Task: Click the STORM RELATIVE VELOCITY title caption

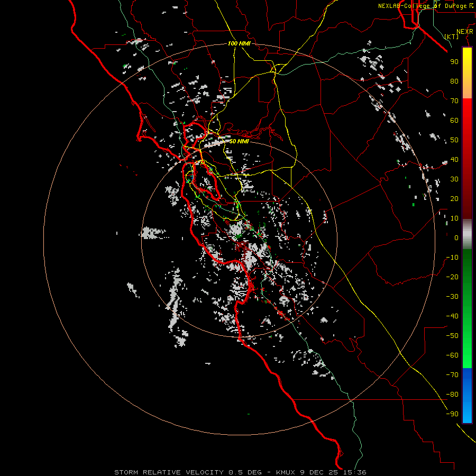Action: pos(240,472)
